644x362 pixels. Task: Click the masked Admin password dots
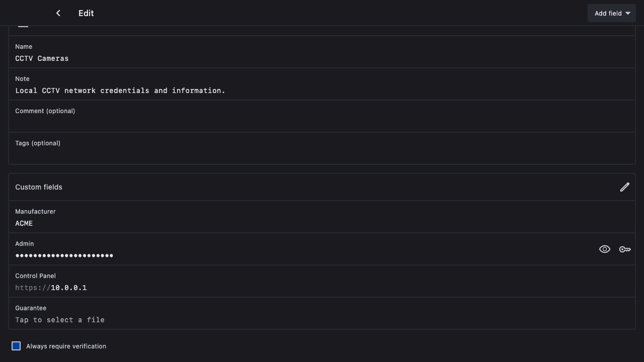pos(64,255)
